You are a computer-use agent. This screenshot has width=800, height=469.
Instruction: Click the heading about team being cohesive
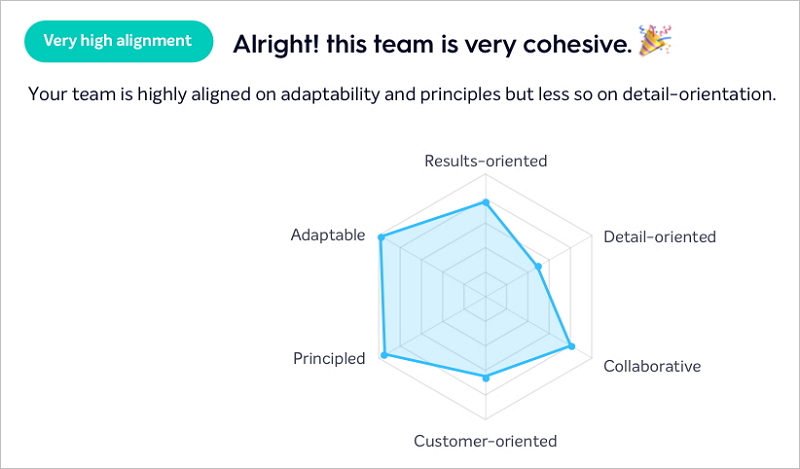coord(433,44)
